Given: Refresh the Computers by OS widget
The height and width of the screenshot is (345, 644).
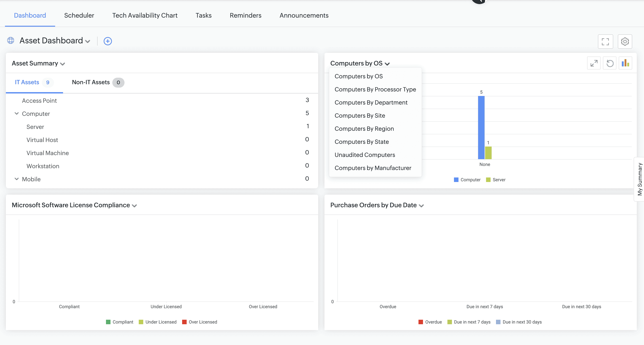Looking at the screenshot, I should pyautogui.click(x=610, y=63).
